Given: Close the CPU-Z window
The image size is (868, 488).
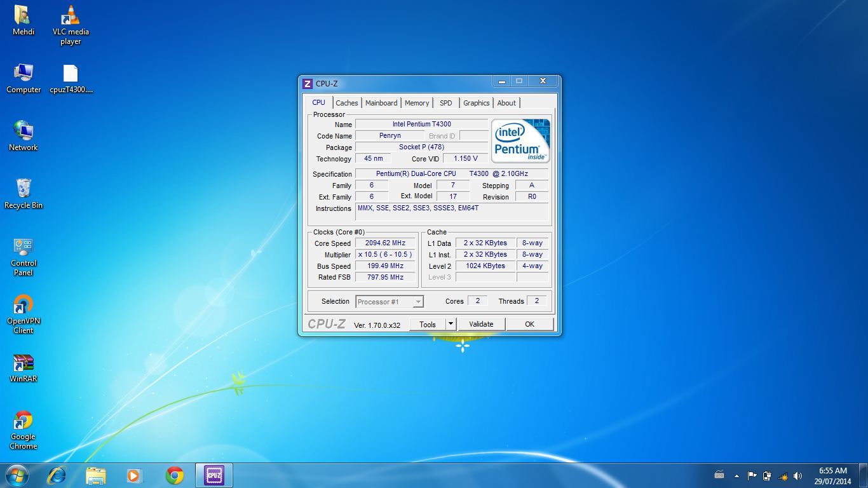Looking at the screenshot, I should pos(543,81).
